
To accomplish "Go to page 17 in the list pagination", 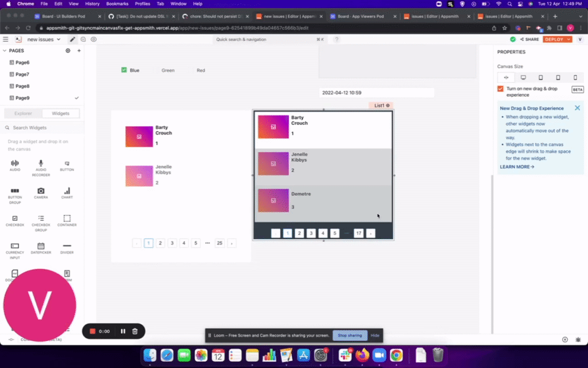I will click(x=358, y=233).
